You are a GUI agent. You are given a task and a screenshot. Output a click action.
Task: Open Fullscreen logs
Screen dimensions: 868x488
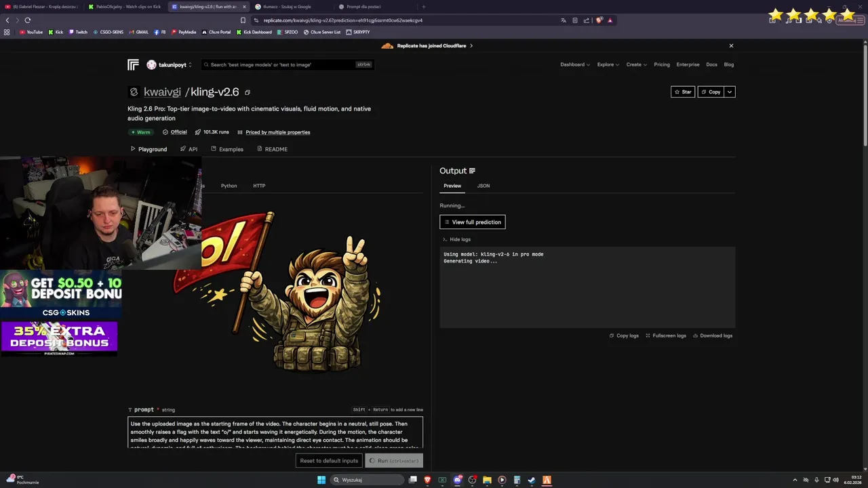(666, 335)
